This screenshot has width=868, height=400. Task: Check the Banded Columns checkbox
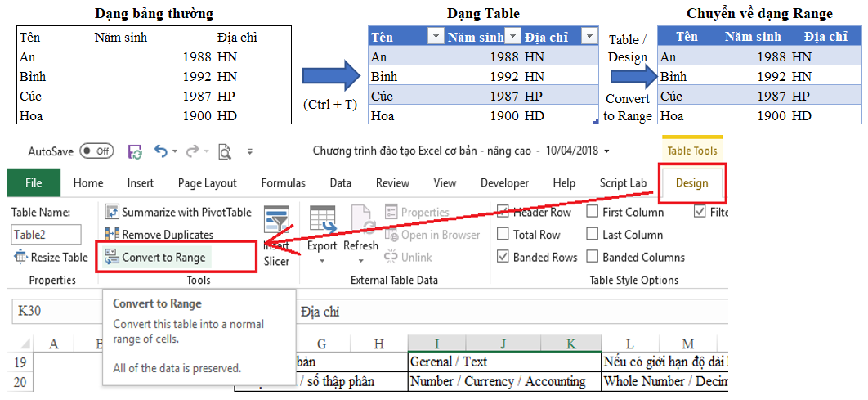(593, 257)
